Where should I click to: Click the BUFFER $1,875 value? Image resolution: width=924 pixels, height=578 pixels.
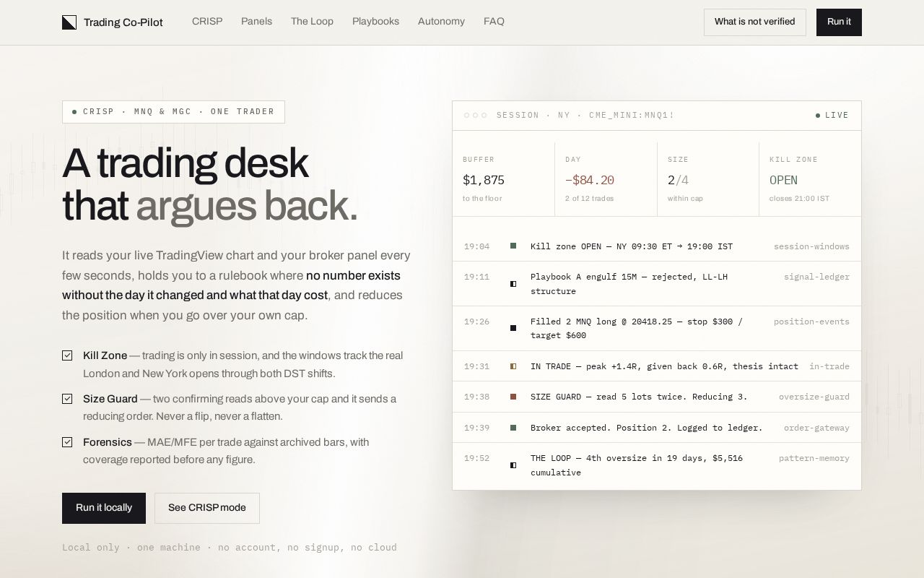pyautogui.click(x=484, y=180)
